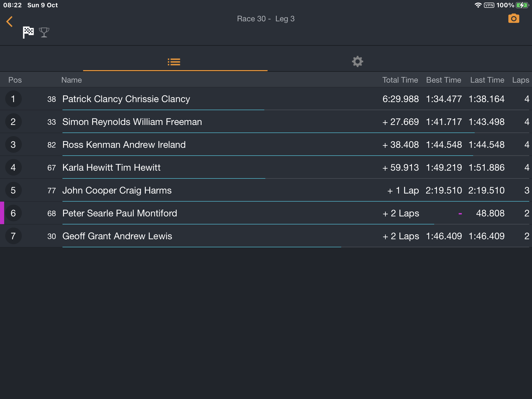Open Ross Kenman Andrew Ireland row

266,144
